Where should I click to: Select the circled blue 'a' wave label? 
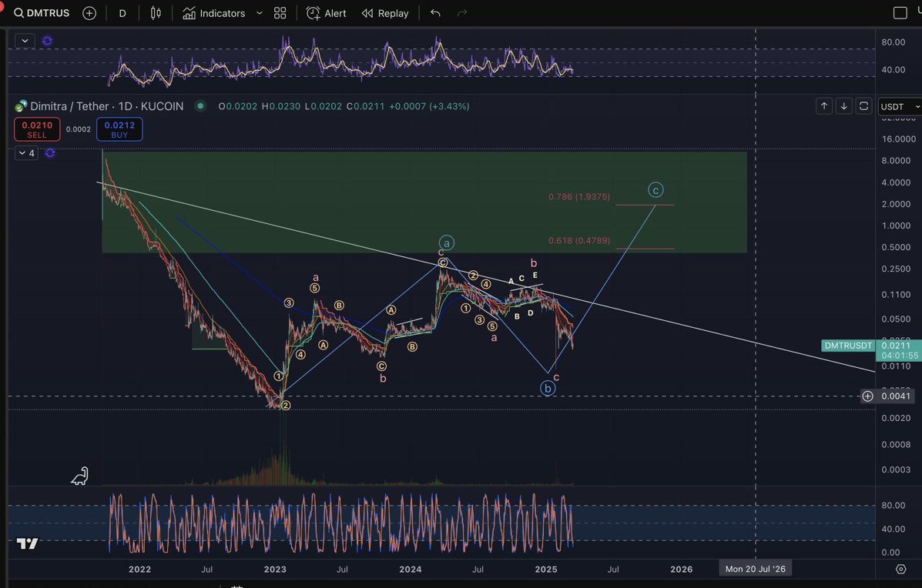tap(446, 242)
